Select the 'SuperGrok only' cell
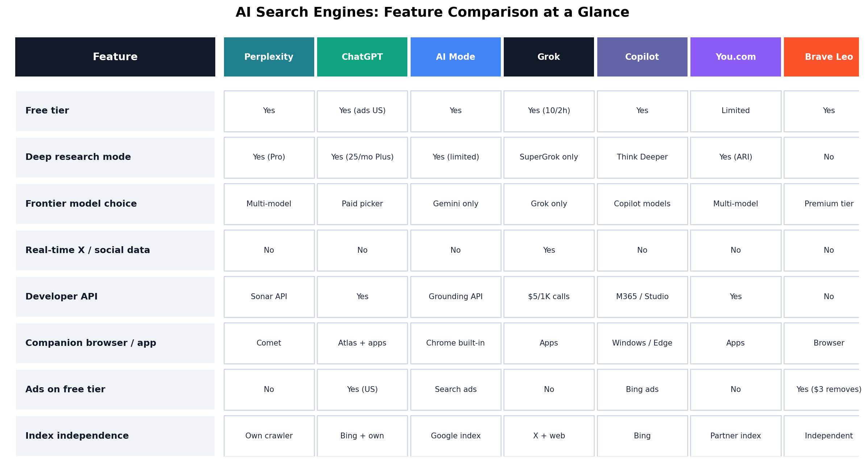The width and height of the screenshot is (868, 463). (549, 157)
